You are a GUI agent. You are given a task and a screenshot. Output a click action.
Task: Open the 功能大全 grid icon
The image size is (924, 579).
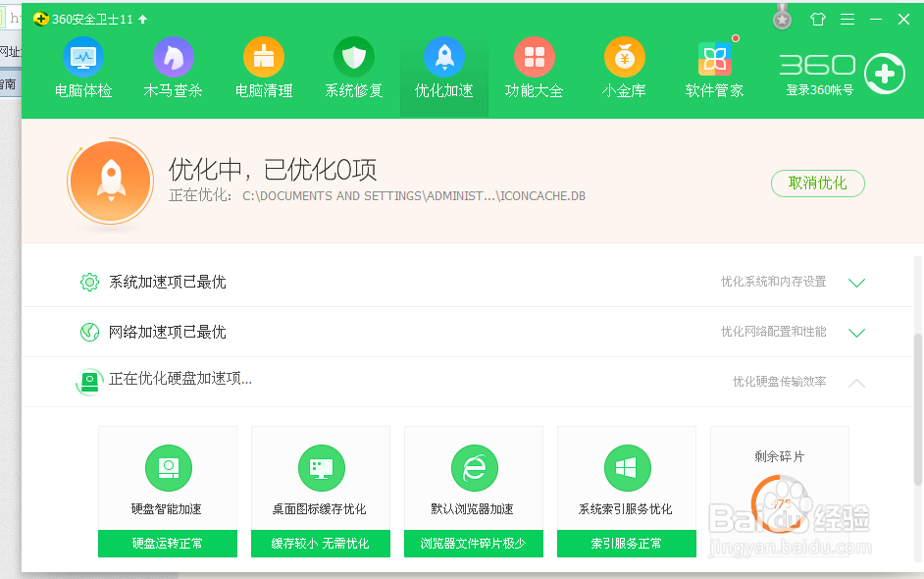point(535,57)
